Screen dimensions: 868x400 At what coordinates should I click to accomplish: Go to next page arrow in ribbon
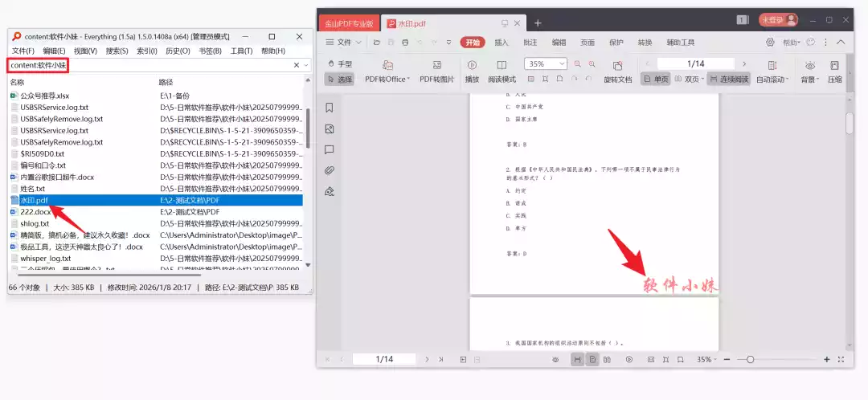(x=744, y=63)
